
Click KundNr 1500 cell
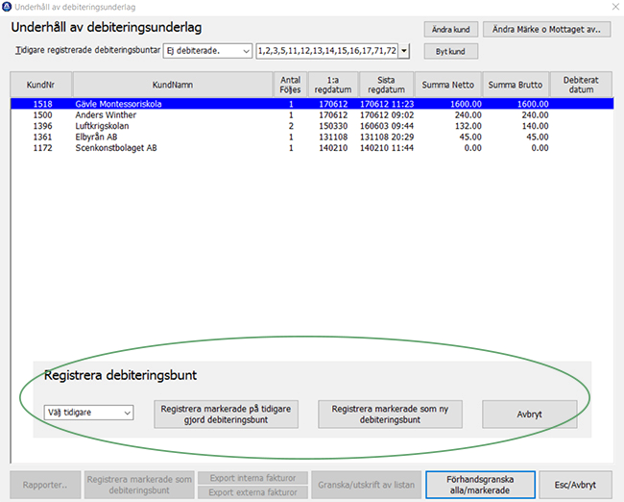tap(43, 115)
